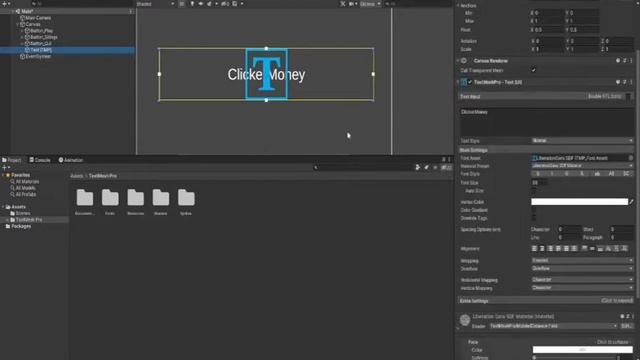Set uppercase AB font style button
Image resolution: width=640 pixels, height=360 pixels.
[611, 174]
